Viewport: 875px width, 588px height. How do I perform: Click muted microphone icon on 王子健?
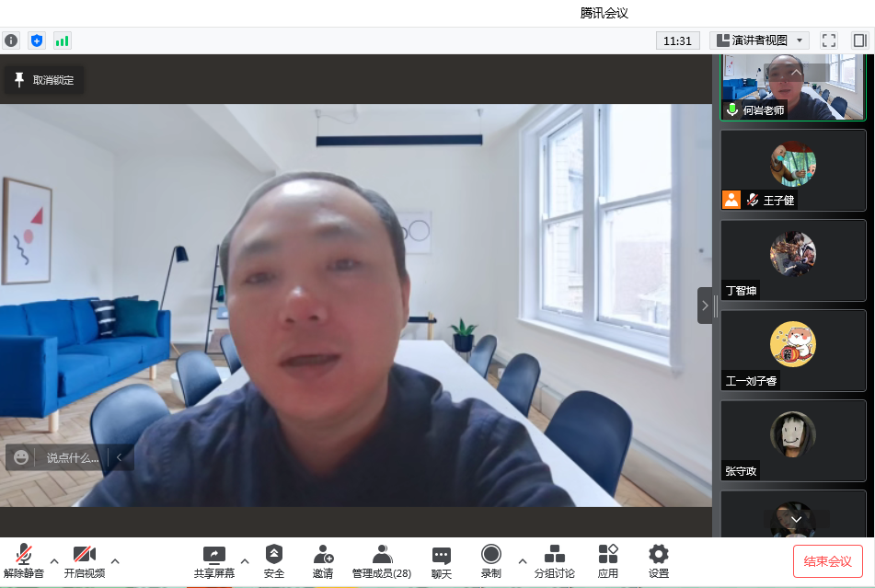(753, 200)
